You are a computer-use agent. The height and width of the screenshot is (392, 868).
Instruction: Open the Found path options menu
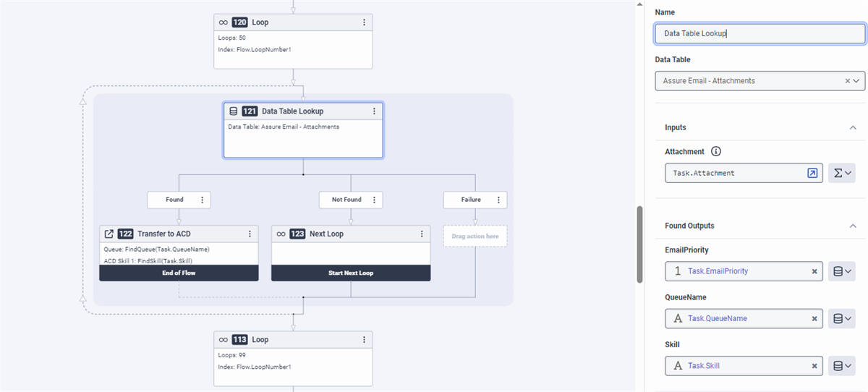tap(202, 200)
